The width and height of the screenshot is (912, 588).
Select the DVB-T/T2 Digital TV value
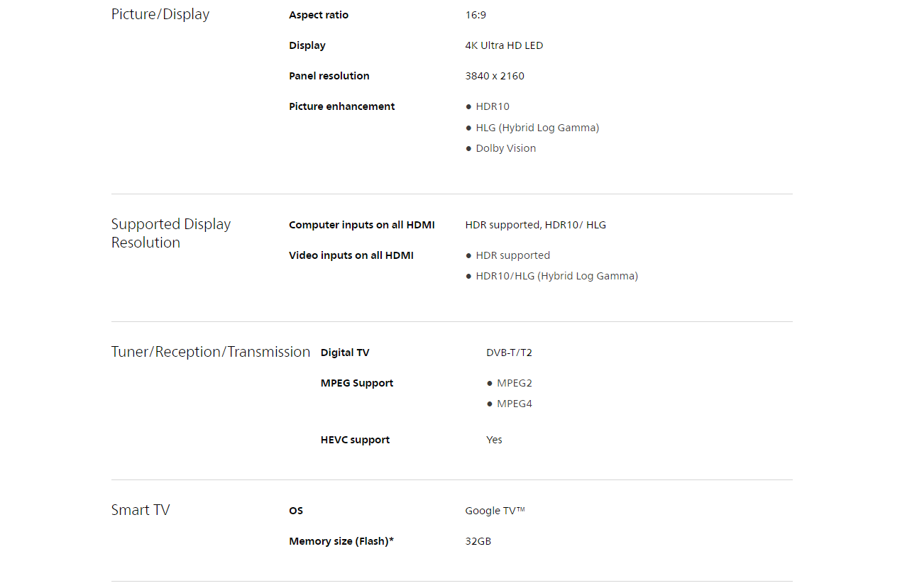[x=509, y=353]
